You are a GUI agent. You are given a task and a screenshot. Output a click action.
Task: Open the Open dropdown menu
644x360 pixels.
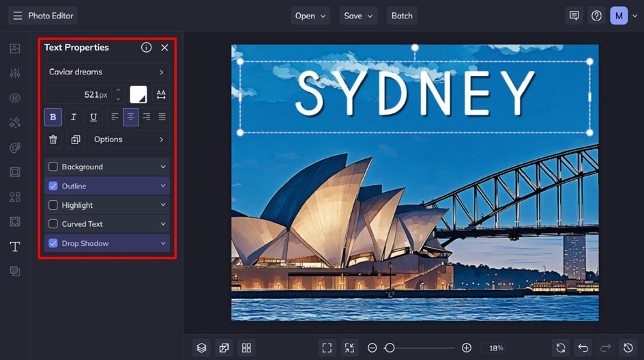point(310,16)
